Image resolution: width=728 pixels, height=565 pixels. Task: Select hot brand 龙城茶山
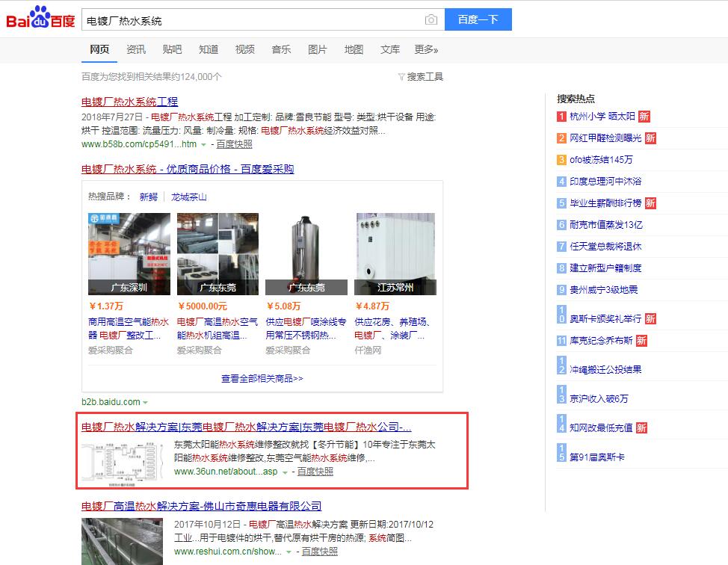coord(188,197)
